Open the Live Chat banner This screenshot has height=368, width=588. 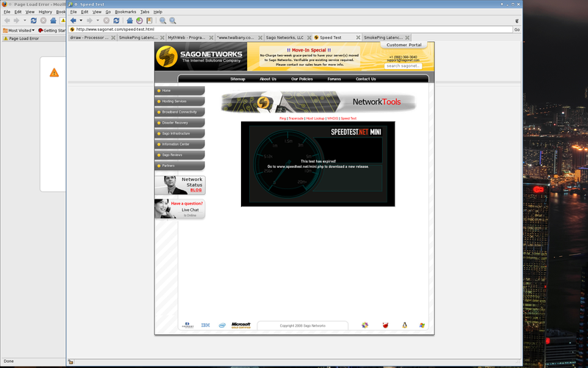[180, 209]
